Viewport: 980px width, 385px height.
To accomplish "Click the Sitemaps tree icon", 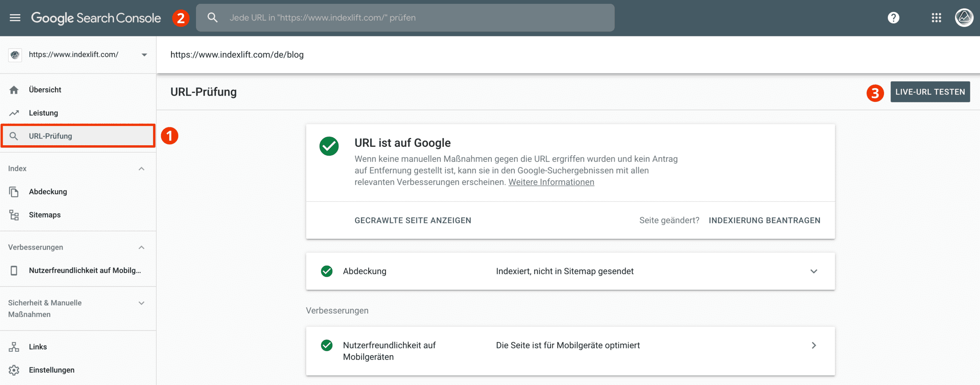I will (14, 215).
